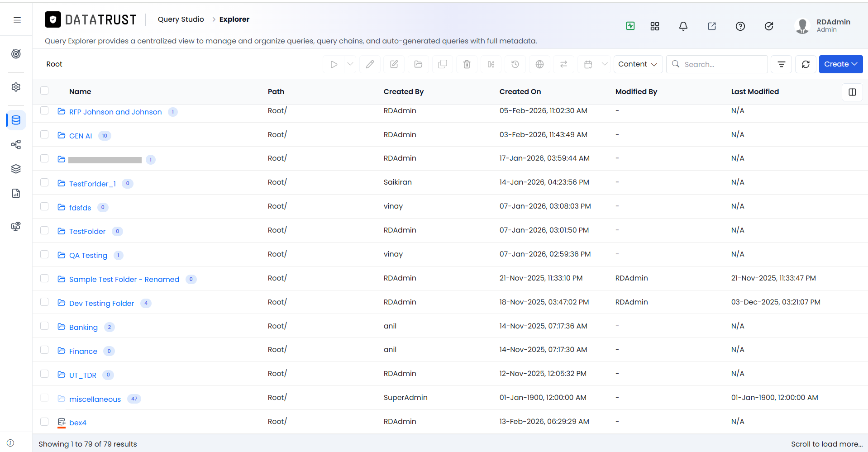Open the green activity pulse icon
The image size is (868, 452).
[x=630, y=26]
